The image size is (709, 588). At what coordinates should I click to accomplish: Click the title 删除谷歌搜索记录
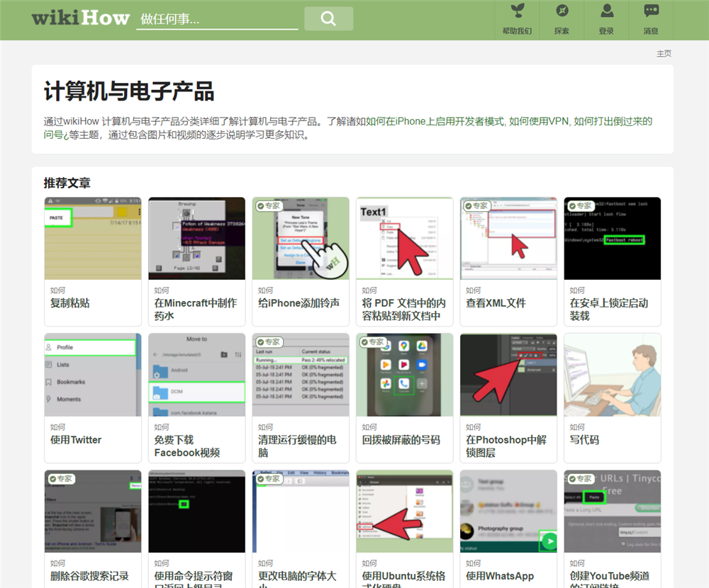click(89, 576)
